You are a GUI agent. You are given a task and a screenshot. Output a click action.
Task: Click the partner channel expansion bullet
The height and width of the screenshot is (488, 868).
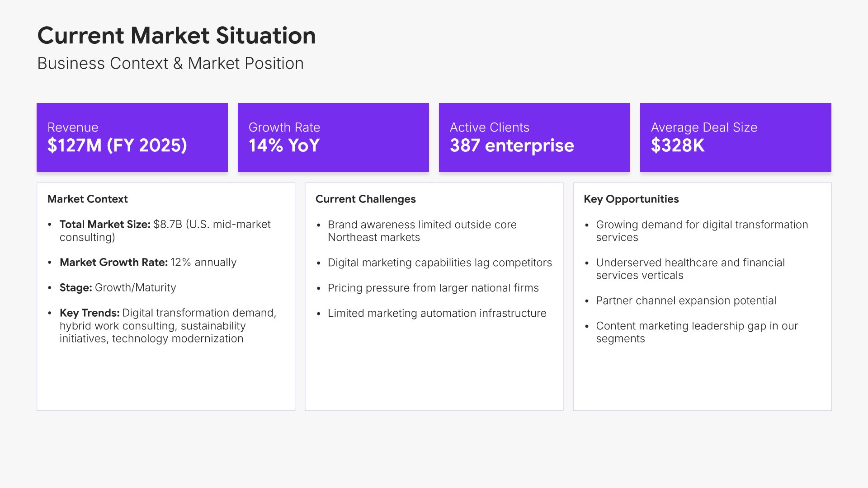686,300
